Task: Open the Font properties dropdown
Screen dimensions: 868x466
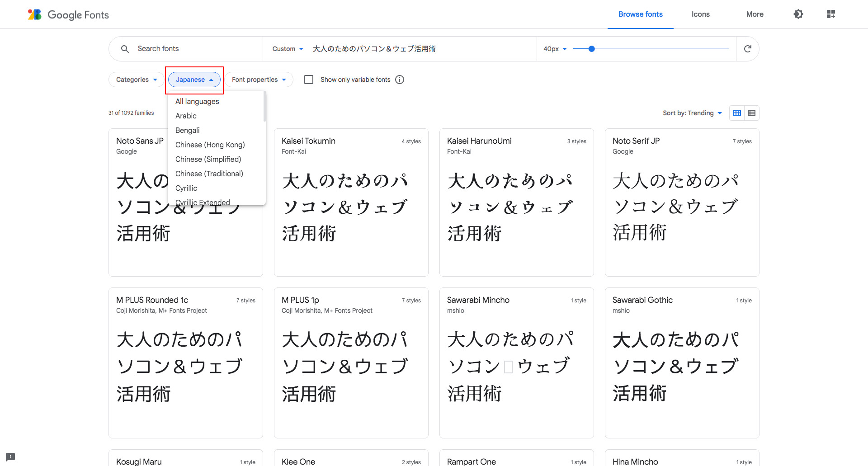Action: click(259, 79)
